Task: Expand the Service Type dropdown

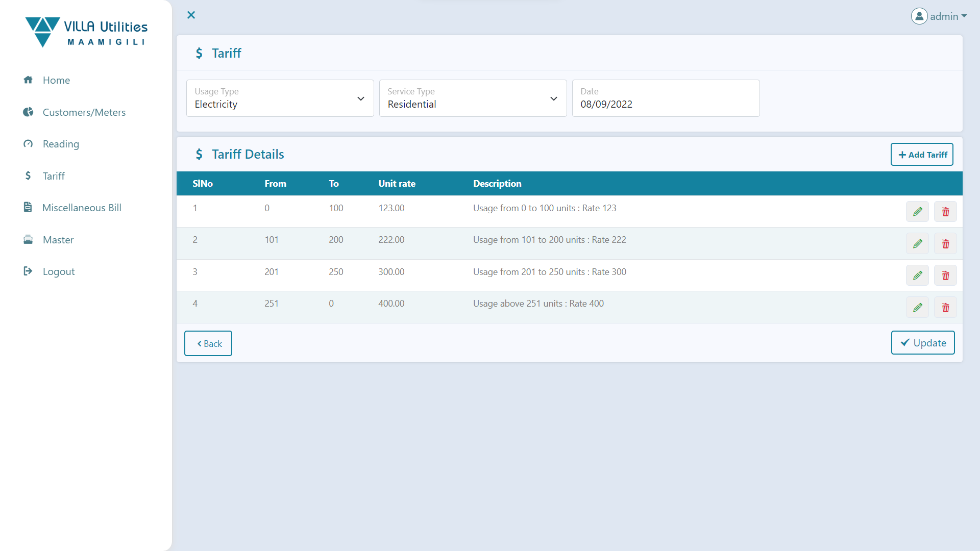Action: pyautogui.click(x=473, y=98)
